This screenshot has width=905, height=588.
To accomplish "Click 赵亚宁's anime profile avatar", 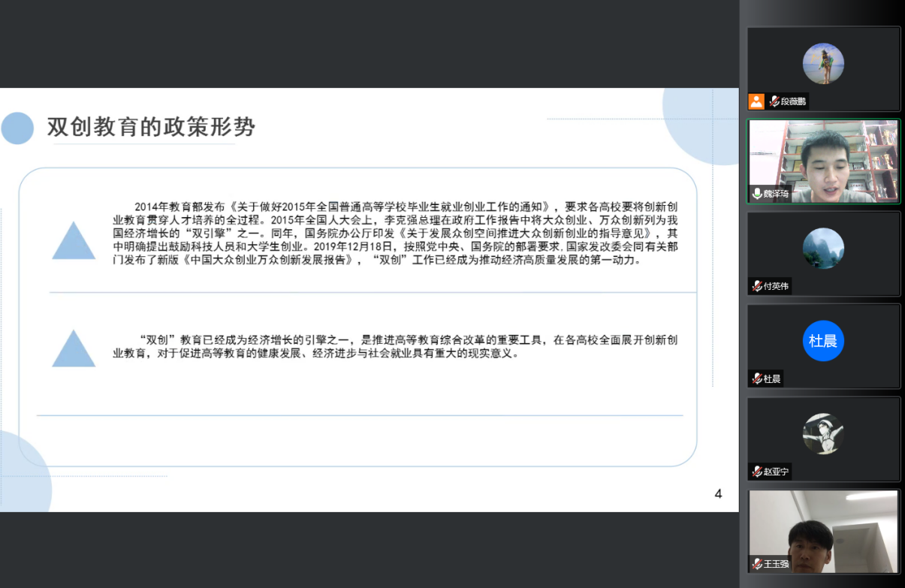I will (823, 434).
